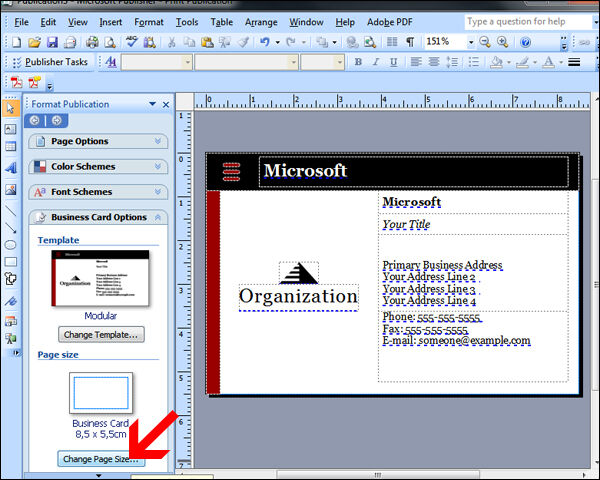Open Microsoft Publisher Help icon
The image size is (600, 480).
tap(526, 42)
